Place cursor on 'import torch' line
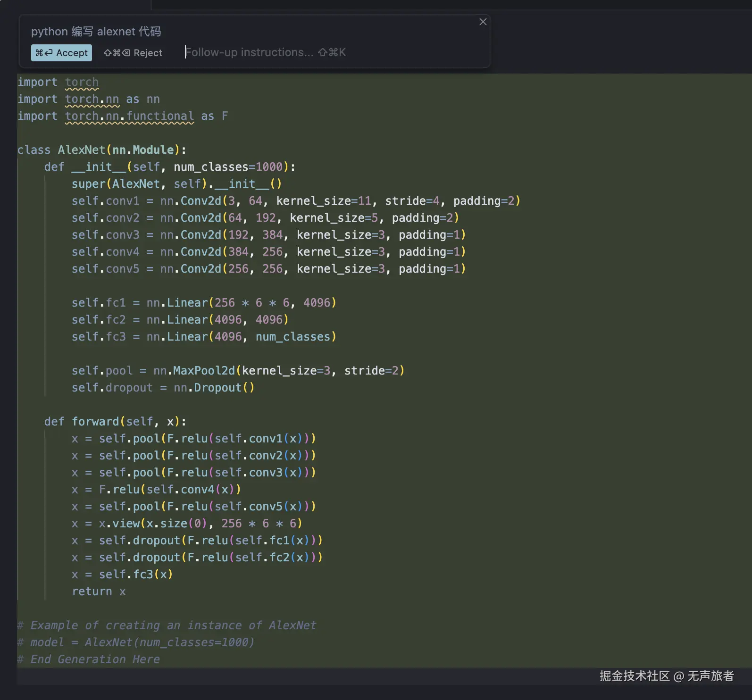 (x=58, y=82)
